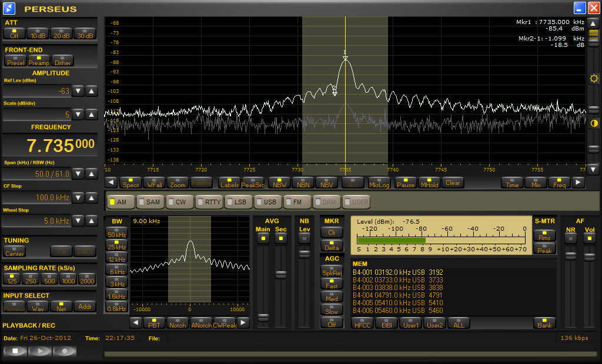
Task: Select USB demodulation mode
Action: 268,202
